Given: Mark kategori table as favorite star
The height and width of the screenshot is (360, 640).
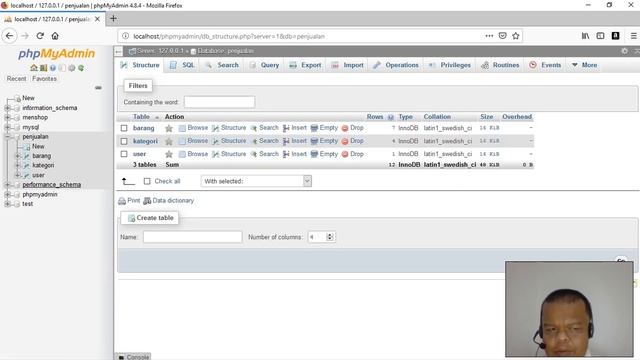Looking at the screenshot, I should coord(169,141).
